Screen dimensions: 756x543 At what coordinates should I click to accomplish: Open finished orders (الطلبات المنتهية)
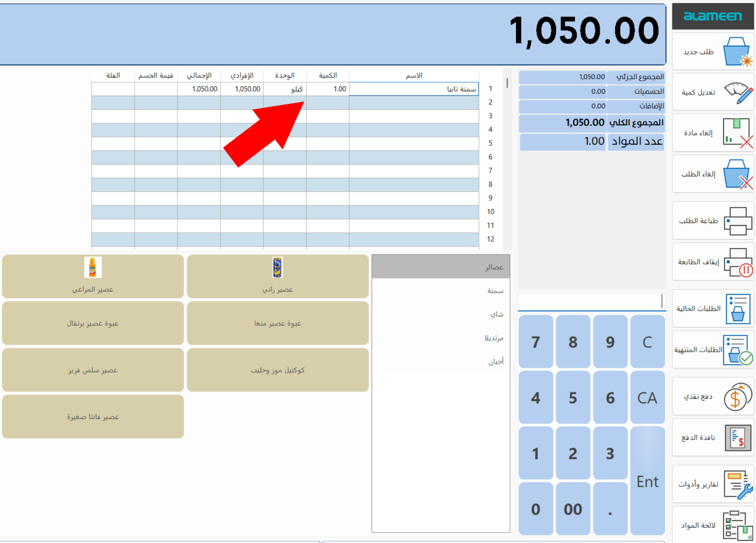(x=737, y=350)
